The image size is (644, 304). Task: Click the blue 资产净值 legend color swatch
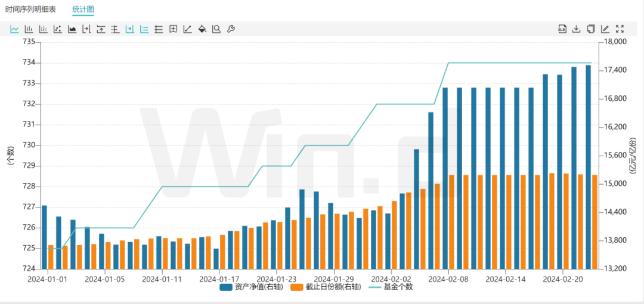[226, 287]
